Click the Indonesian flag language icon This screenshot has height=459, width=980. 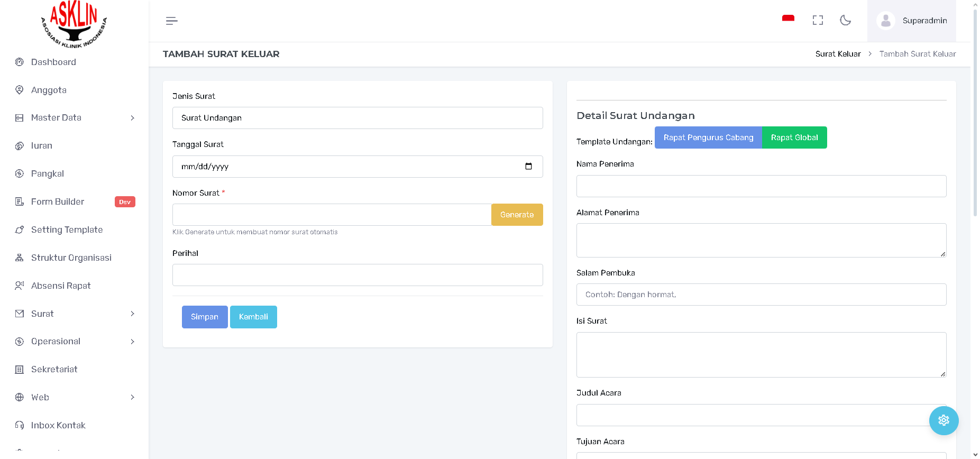[x=788, y=19]
